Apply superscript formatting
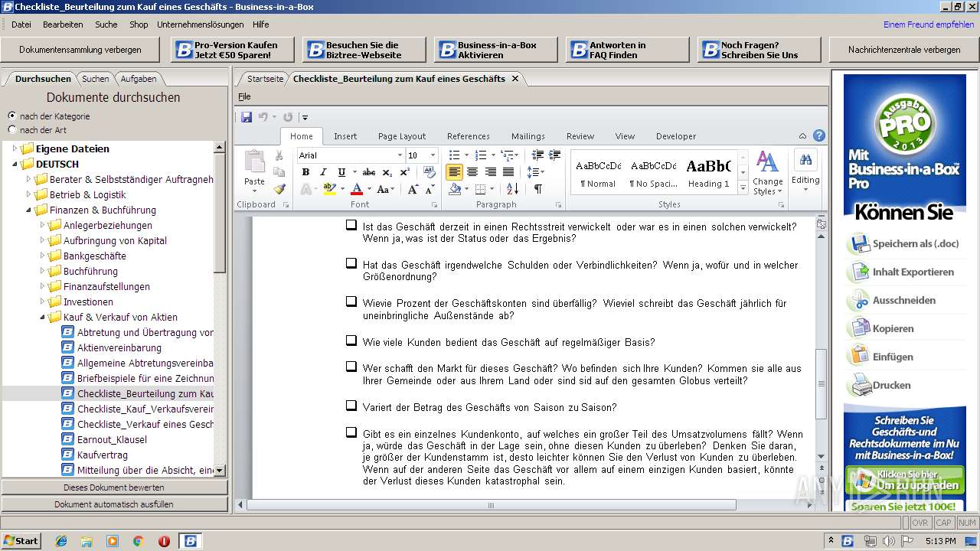The width and height of the screenshot is (980, 551). click(403, 172)
